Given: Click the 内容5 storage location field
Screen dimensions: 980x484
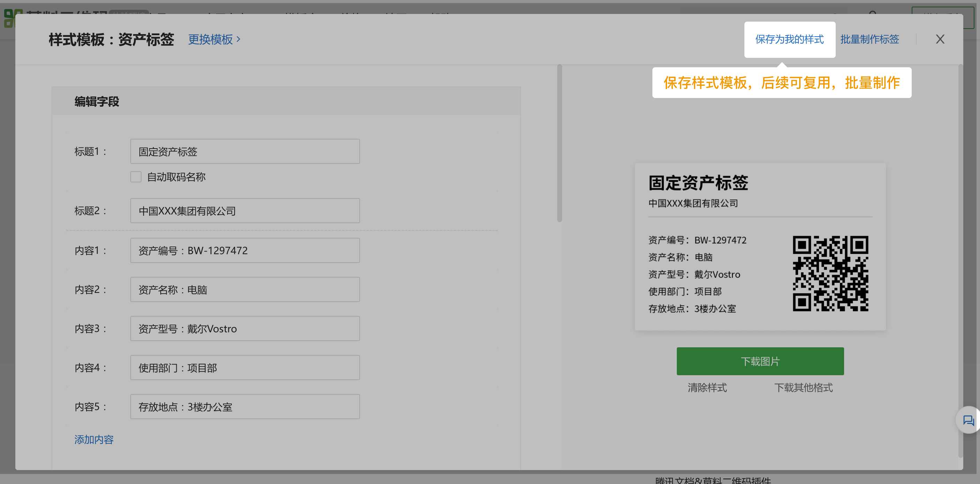Looking at the screenshot, I should tap(245, 407).
